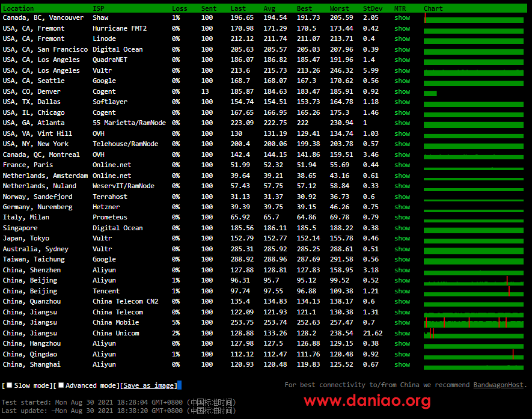The image size is (532, 419).
Task: Show MTR for Beijing Aliyun
Action: 402,280
